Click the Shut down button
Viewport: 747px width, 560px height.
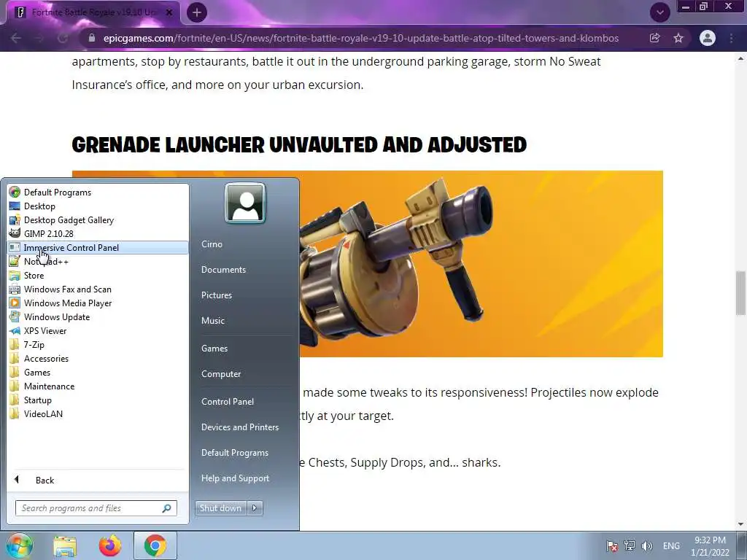[220, 508]
